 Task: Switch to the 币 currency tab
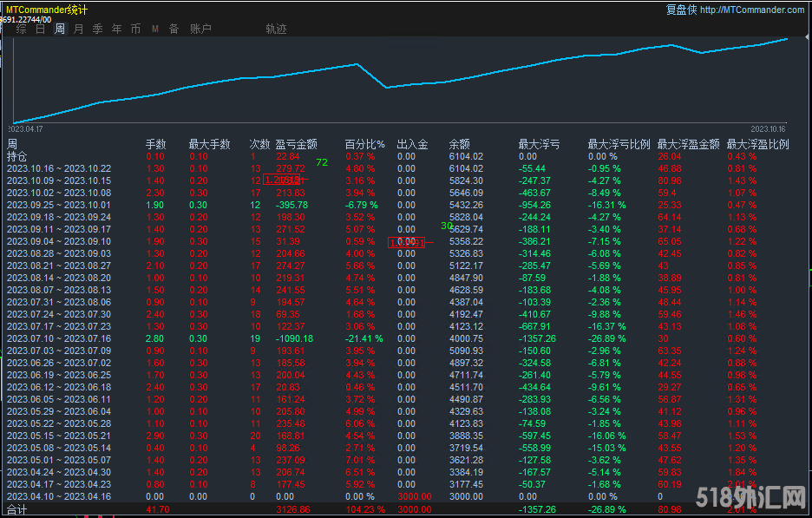pyautogui.click(x=135, y=29)
